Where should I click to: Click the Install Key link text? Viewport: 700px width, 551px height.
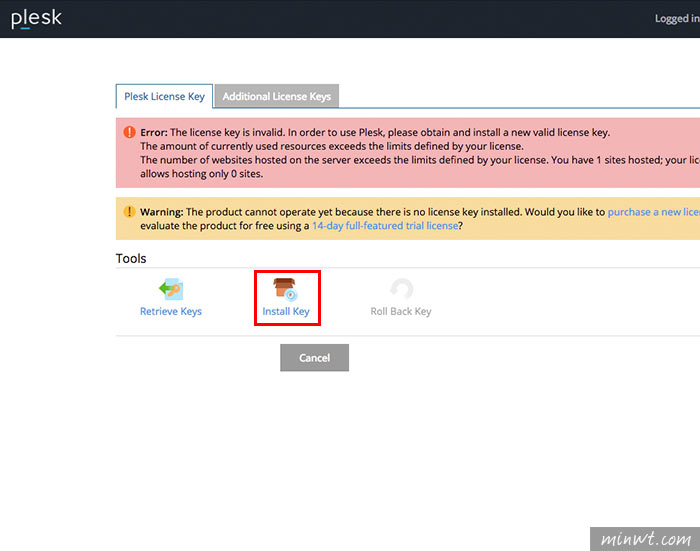tap(286, 311)
